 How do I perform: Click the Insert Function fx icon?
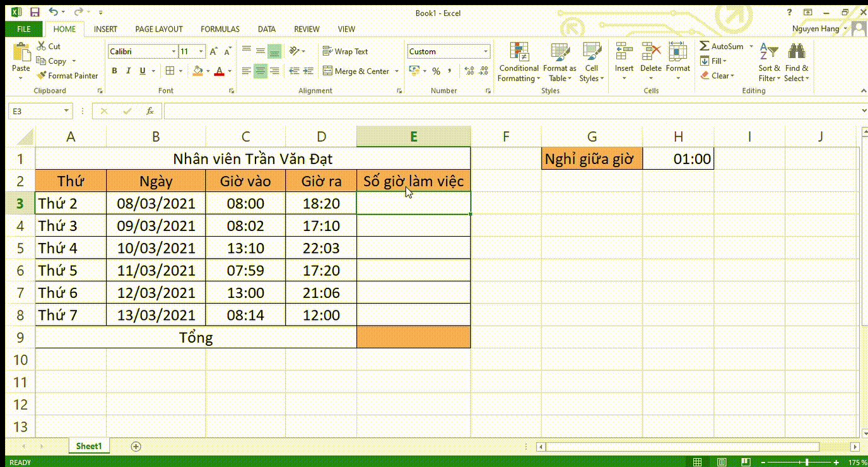pyautogui.click(x=150, y=111)
